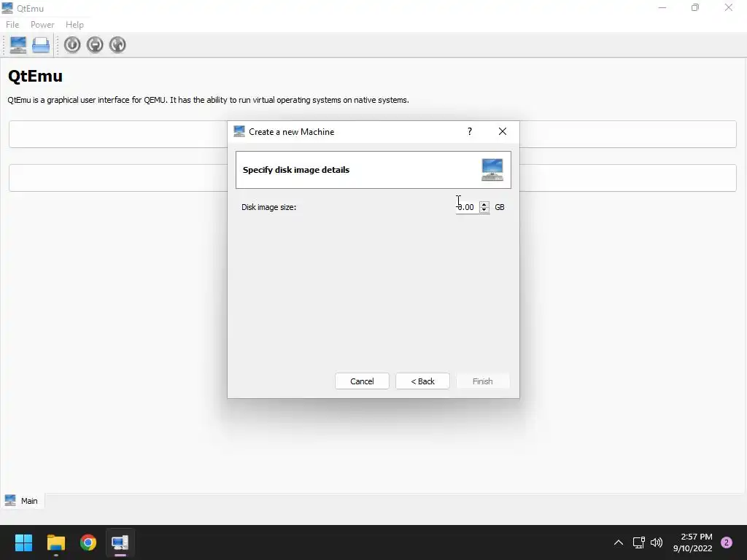Image resolution: width=747 pixels, height=560 pixels.
Task: Click the GB unit label
Action: 499,207
